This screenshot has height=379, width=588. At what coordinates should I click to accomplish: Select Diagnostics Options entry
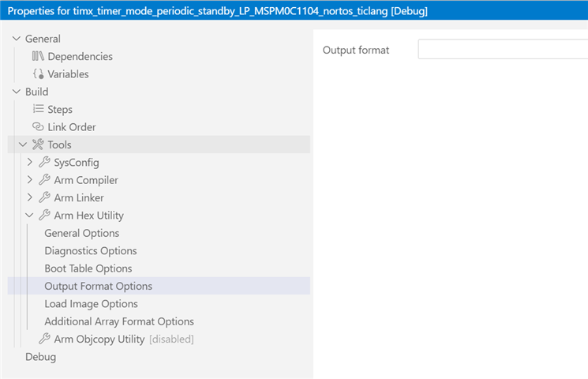pos(91,250)
